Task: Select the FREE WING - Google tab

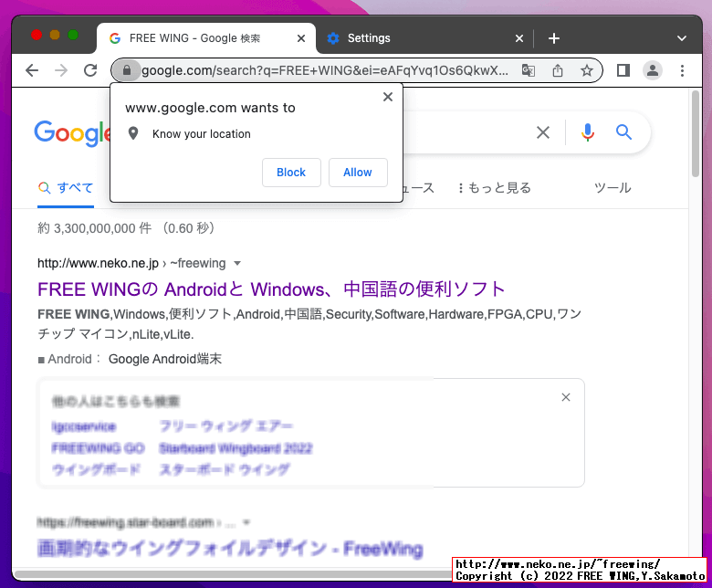Action: click(x=206, y=38)
